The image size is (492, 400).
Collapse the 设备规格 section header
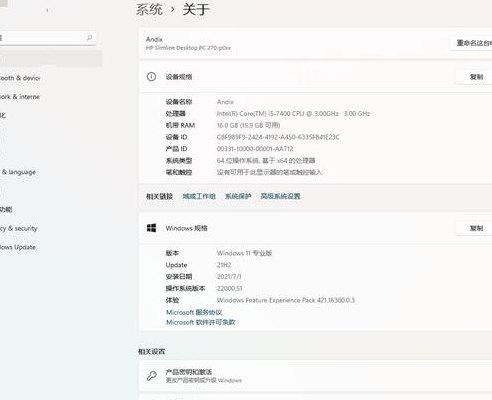315,77
